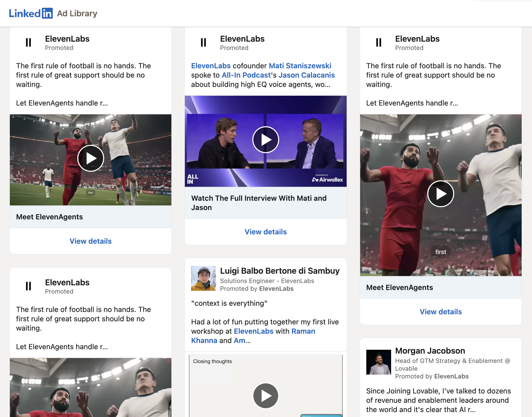The image size is (532, 417).
Task: Click Morgan Jacobson profile photo
Action: (x=379, y=362)
